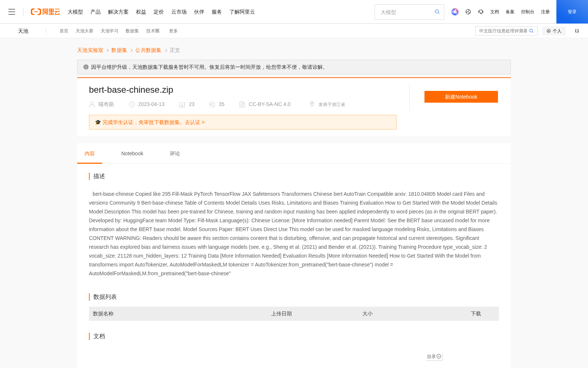Click the clock date icon

point(132,105)
